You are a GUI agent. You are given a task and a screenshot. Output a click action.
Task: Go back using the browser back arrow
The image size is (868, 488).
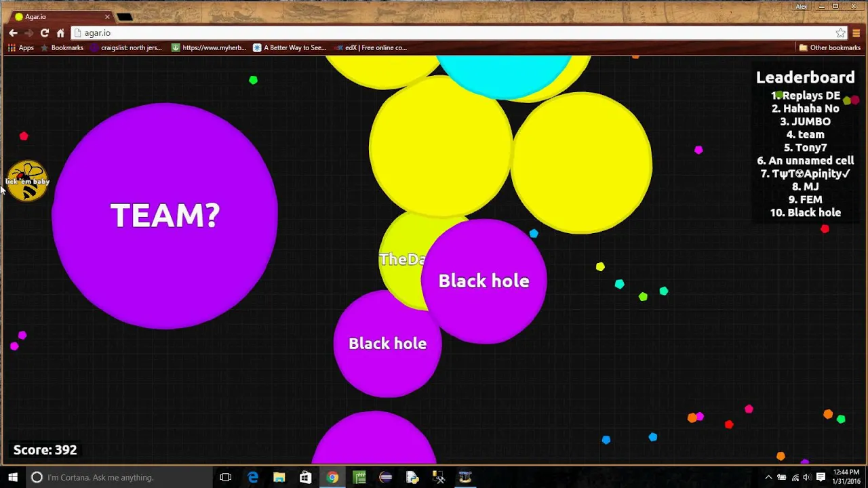pos(13,33)
